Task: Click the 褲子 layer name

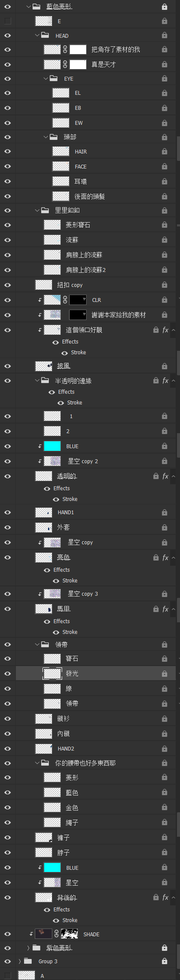Action: tap(63, 837)
